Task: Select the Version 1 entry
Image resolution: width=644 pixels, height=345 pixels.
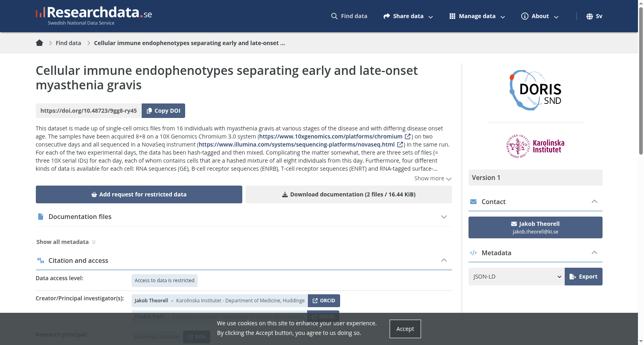Action: (535, 178)
